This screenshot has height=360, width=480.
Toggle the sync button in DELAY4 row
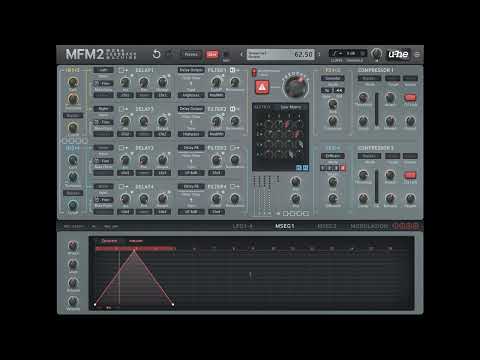click(x=103, y=200)
